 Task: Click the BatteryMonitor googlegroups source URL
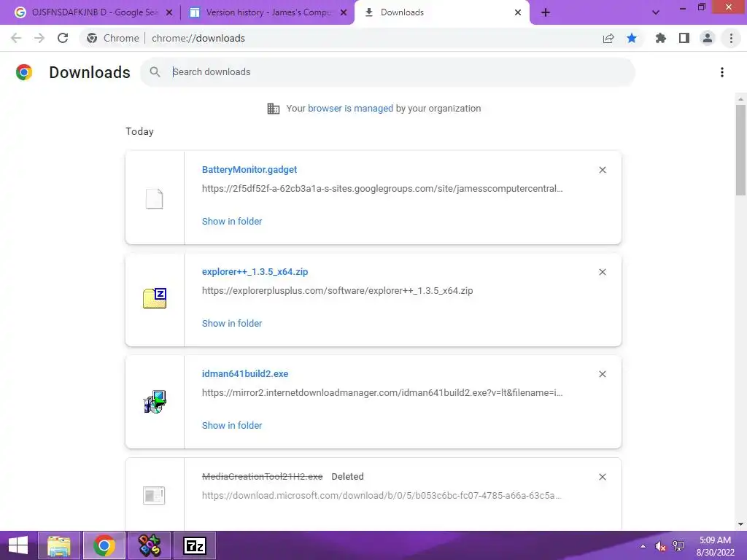click(x=382, y=189)
